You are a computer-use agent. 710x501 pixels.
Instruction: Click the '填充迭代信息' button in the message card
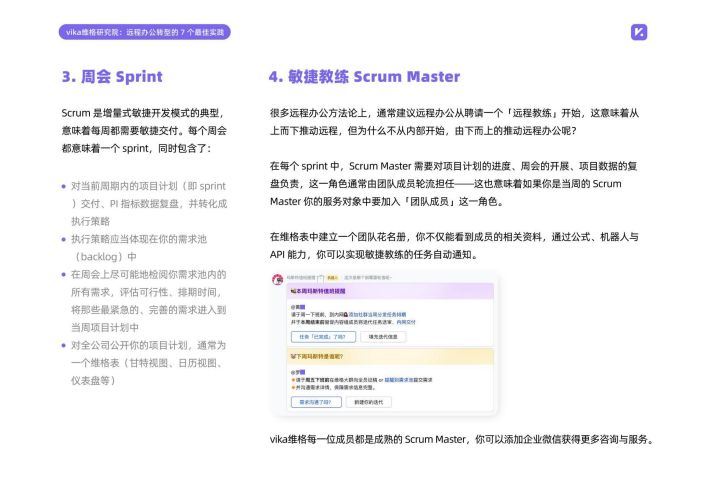(383, 337)
